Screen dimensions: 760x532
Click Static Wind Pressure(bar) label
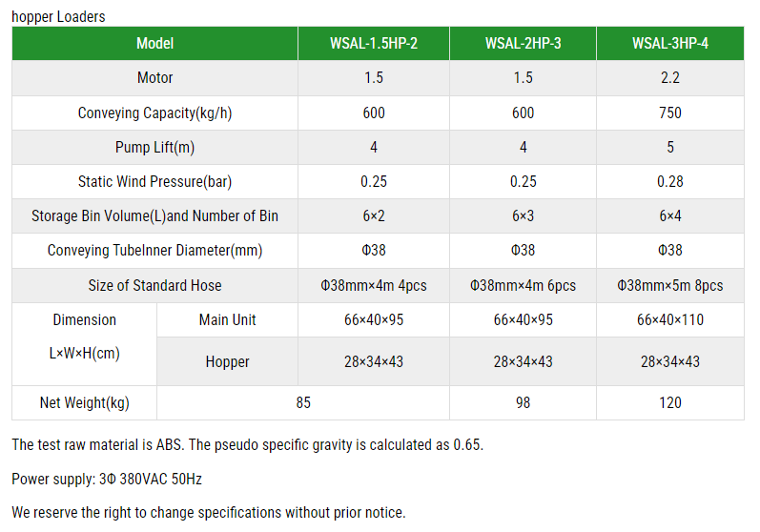pos(154,182)
